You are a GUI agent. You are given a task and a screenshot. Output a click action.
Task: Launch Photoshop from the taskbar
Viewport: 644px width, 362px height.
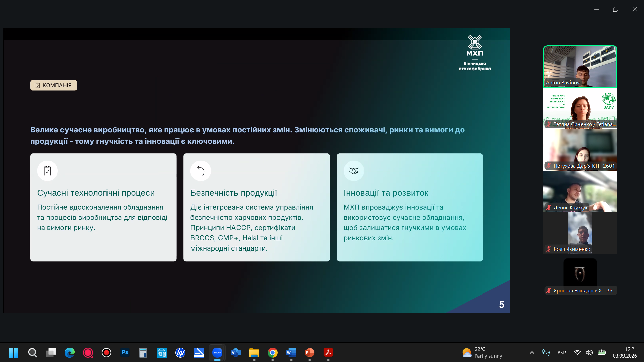pyautogui.click(x=125, y=353)
